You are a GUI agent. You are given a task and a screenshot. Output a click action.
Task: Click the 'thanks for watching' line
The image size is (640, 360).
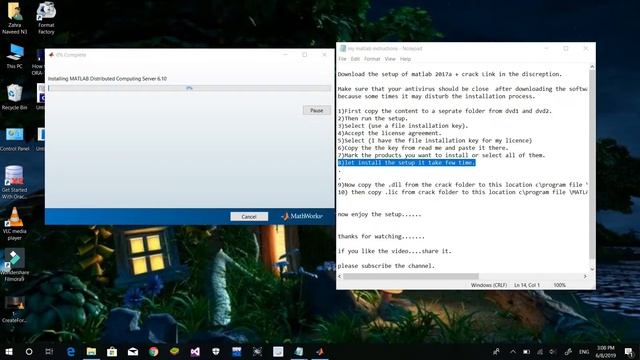381,236
